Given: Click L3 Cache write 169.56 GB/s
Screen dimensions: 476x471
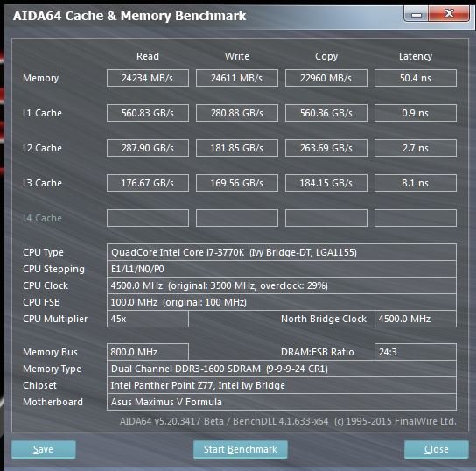Looking at the screenshot, I should coord(237,183).
